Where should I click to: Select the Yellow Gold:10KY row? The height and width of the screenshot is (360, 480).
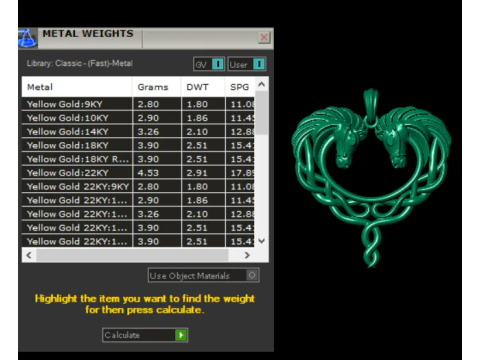coord(138,118)
